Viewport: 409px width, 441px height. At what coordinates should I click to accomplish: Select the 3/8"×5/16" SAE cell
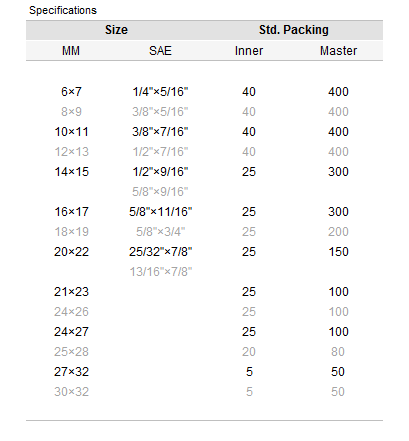[x=160, y=112]
